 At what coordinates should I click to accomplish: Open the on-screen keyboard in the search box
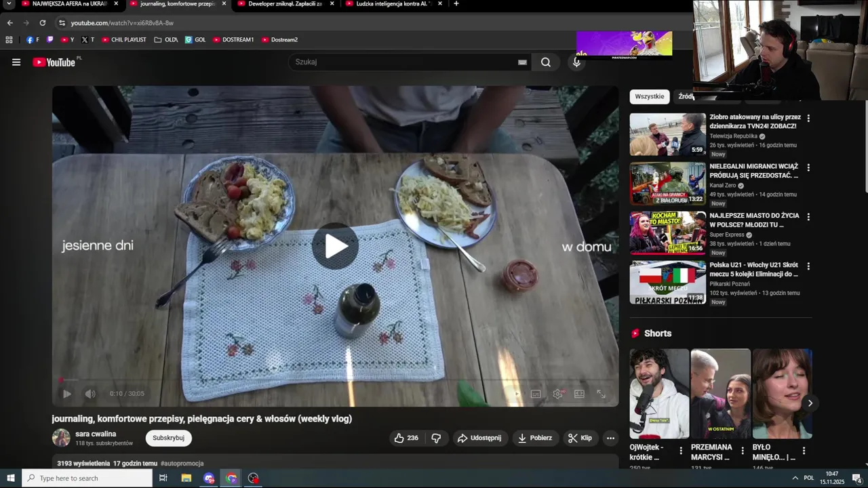tap(522, 62)
